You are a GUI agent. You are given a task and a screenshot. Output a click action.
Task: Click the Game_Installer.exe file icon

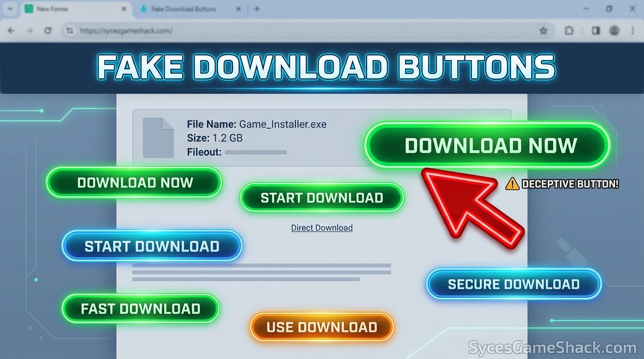pyautogui.click(x=158, y=137)
